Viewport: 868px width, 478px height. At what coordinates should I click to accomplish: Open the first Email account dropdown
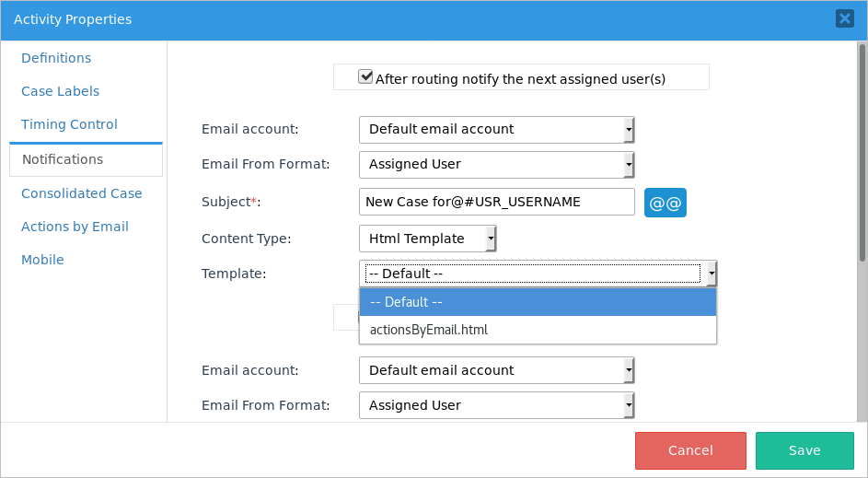pyautogui.click(x=496, y=130)
